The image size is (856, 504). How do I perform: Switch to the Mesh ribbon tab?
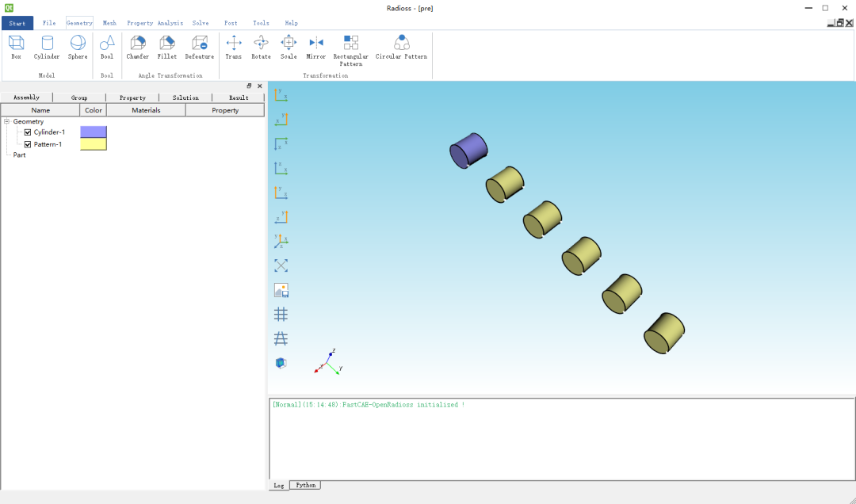(x=109, y=23)
